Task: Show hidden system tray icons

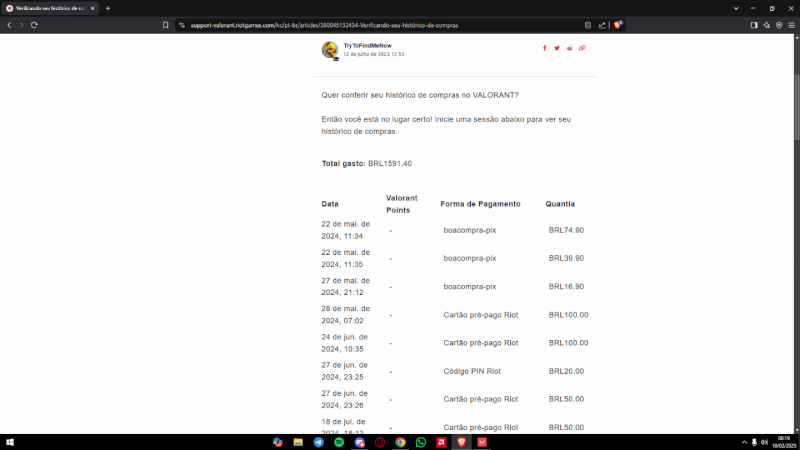Action: tap(744, 442)
